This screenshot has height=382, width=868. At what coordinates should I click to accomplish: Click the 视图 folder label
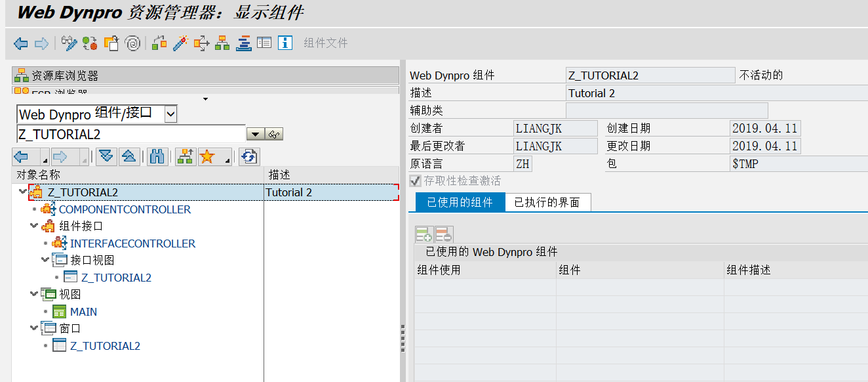(x=69, y=295)
